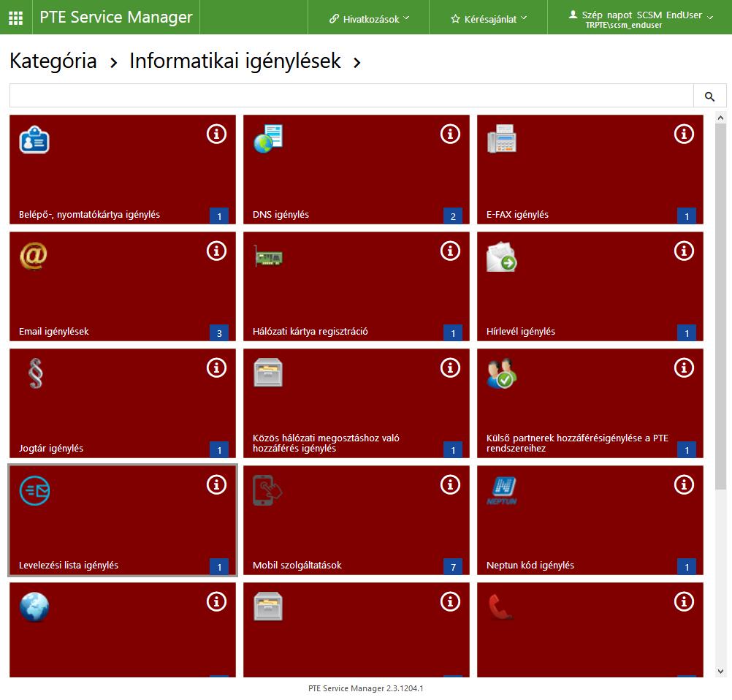Open Email igénylések tile label
The width and height of the screenshot is (732, 700).
point(53,332)
